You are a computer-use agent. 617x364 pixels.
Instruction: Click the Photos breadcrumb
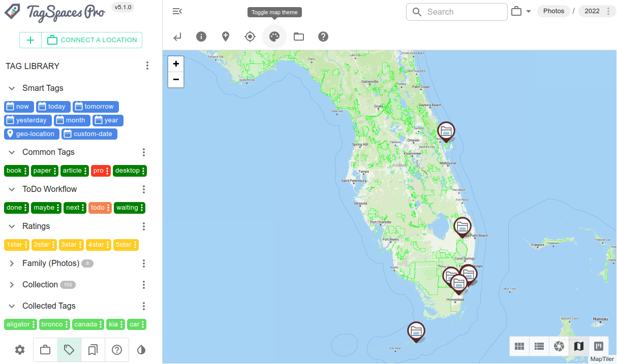pyautogui.click(x=553, y=11)
